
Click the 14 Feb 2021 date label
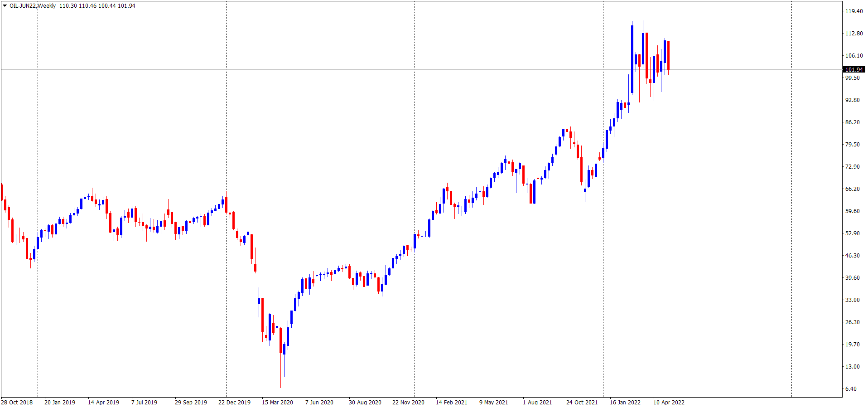(451, 403)
